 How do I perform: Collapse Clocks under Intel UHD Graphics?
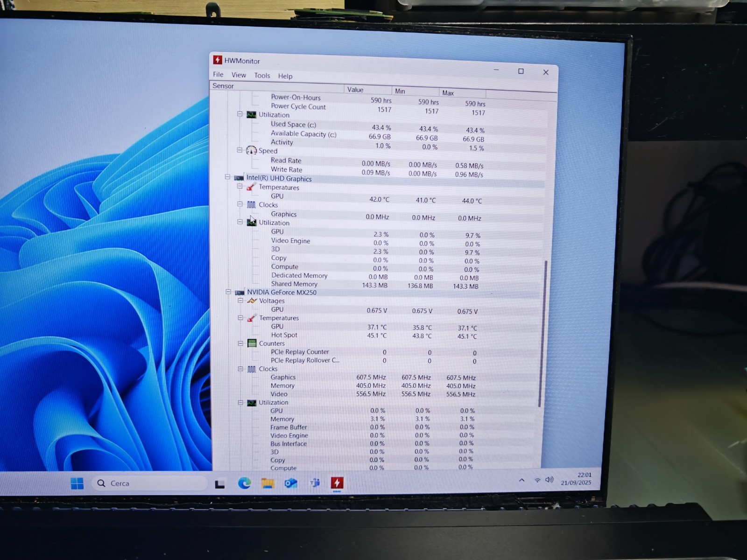point(240,204)
